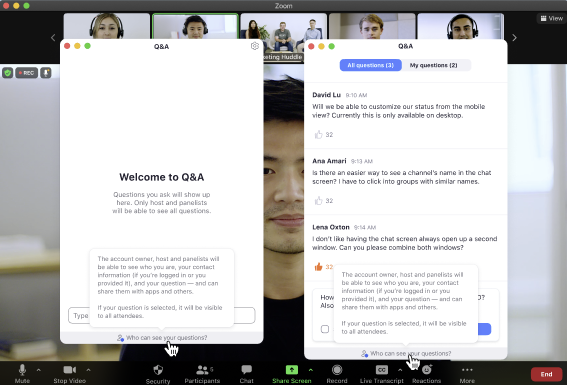Image resolution: width=567 pixels, height=385 pixels.
Task: Open the View layout menu
Action: [x=552, y=18]
